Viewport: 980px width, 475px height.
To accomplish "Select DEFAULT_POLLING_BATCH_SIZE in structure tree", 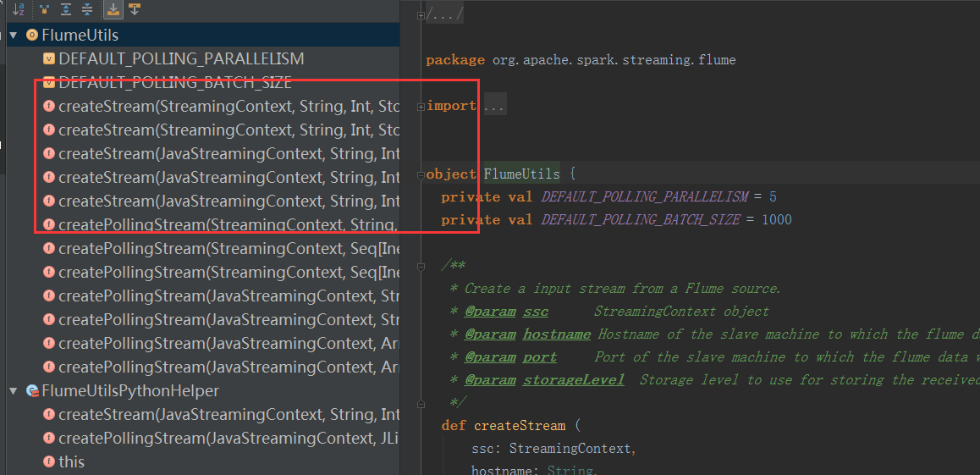I will point(175,82).
